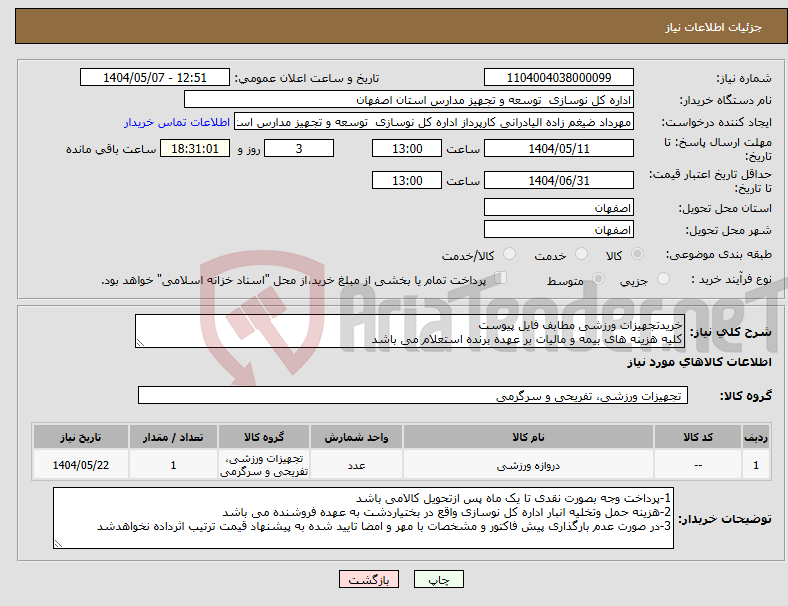This screenshot has height=606, width=788.
Task: Click the price validity 13:00 time field
Action: pos(407,180)
